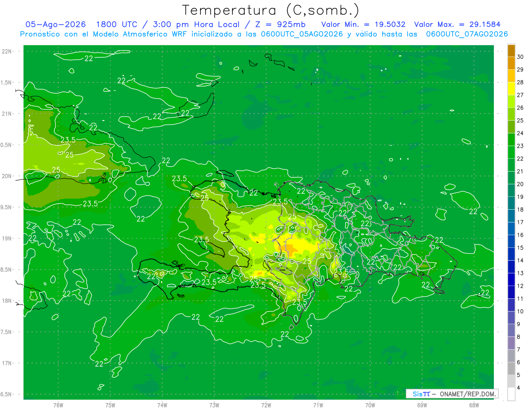Viewport: 532px width, 411px height.
Task: Click the legend segment between 25 and 26
Action: (x=511, y=114)
